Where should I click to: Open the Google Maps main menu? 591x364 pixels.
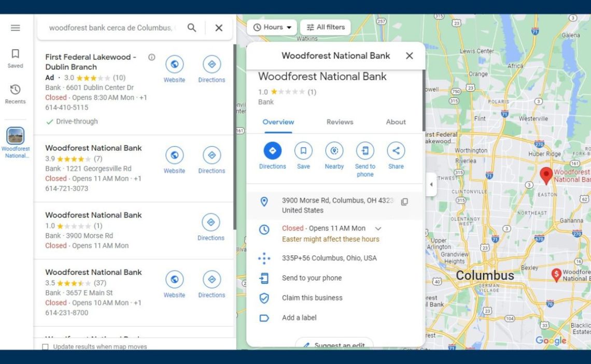tap(16, 28)
